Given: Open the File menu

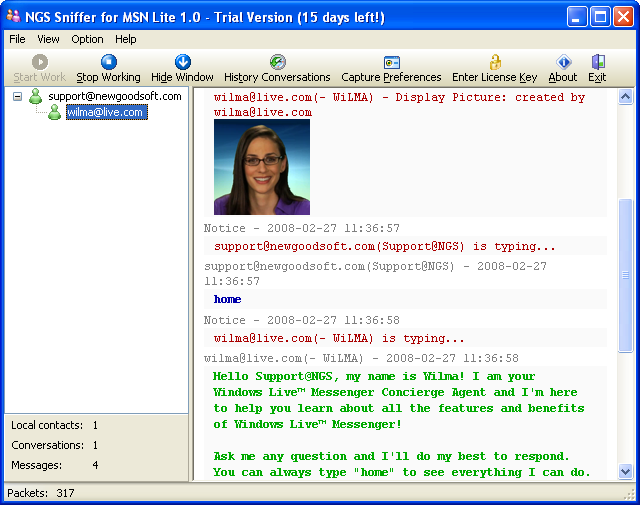Looking at the screenshot, I should point(17,39).
